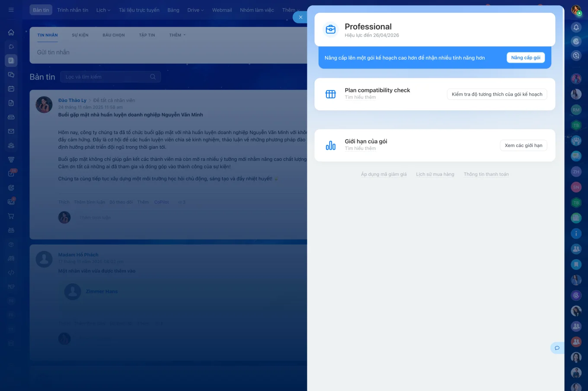Viewport: 588px width, 391px height.
Task: Open notifications bell in right sidebar
Action: click(x=576, y=27)
